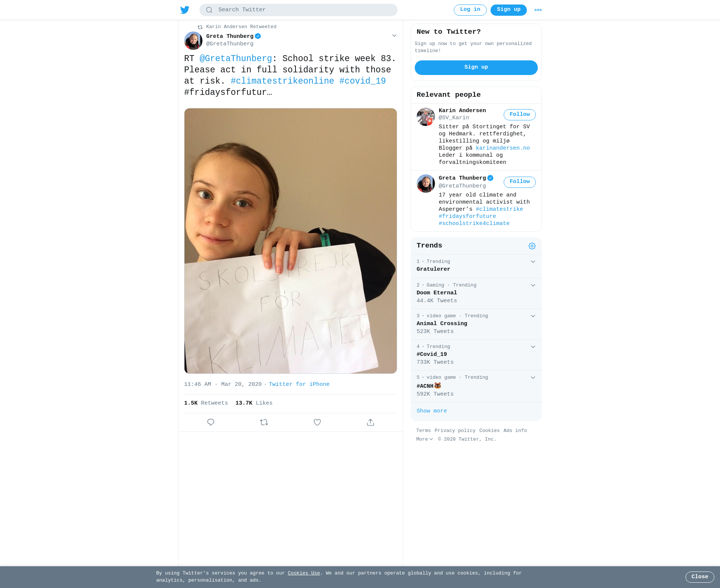Click the share tweet icon
This screenshot has width=720, height=588.
[x=370, y=422]
